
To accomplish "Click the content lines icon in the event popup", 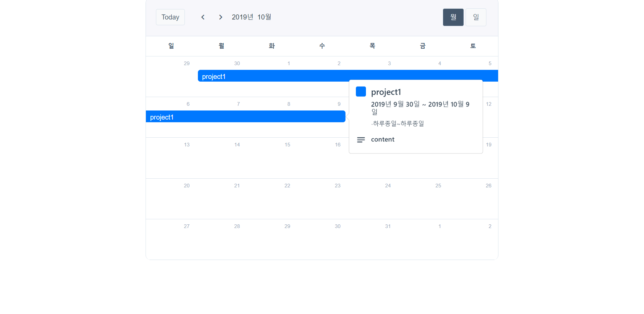I will [x=361, y=140].
